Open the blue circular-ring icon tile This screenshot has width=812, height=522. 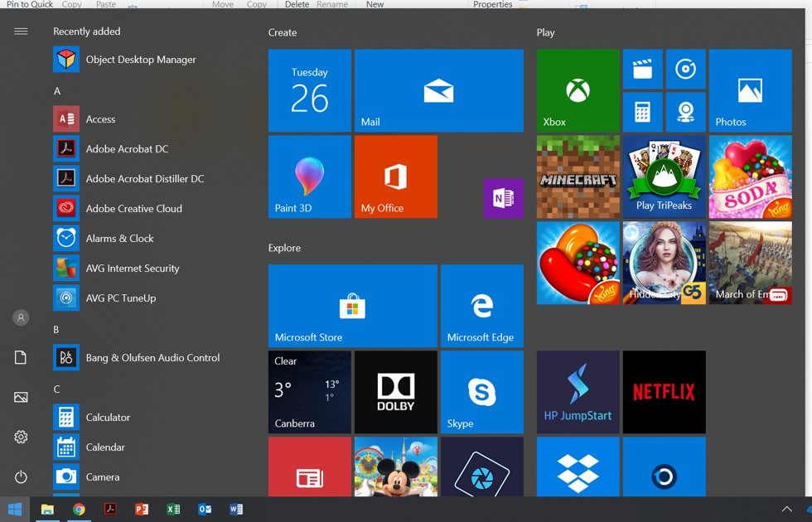pyautogui.click(x=664, y=466)
